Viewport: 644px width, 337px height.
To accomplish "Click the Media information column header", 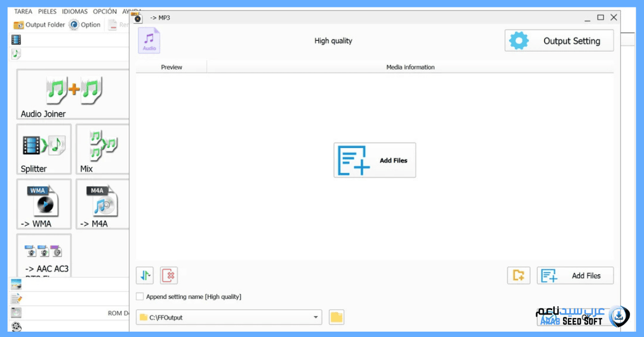I will (410, 67).
